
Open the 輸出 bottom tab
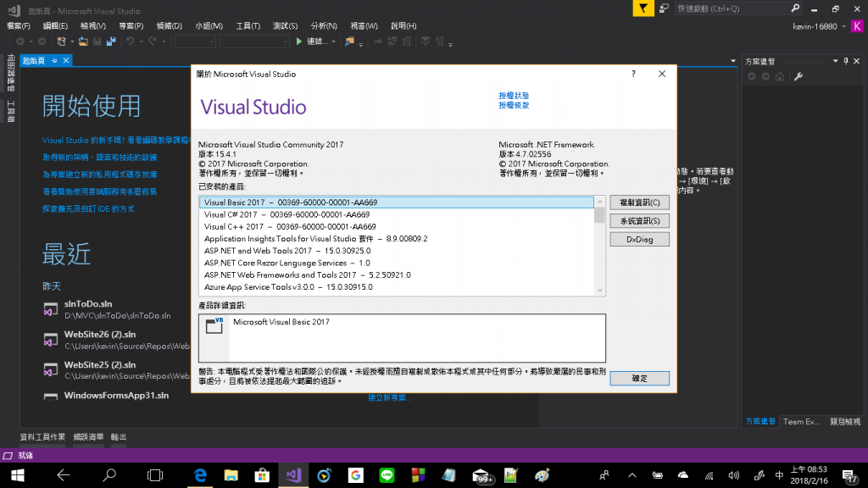click(x=119, y=437)
